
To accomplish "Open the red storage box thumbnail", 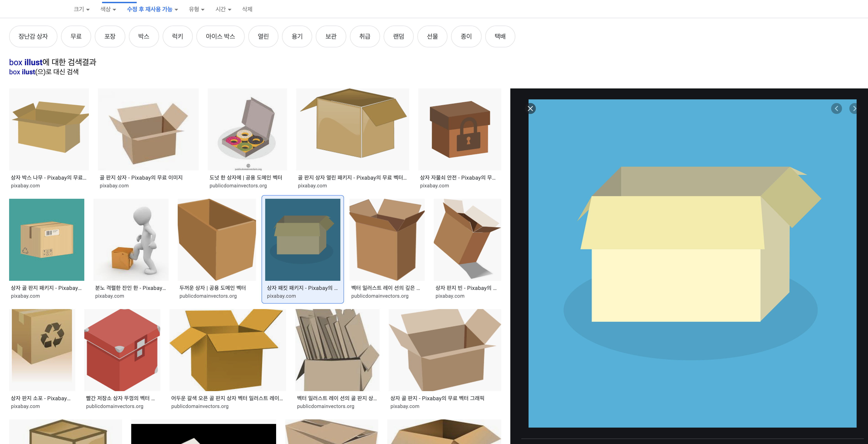I will (122, 350).
